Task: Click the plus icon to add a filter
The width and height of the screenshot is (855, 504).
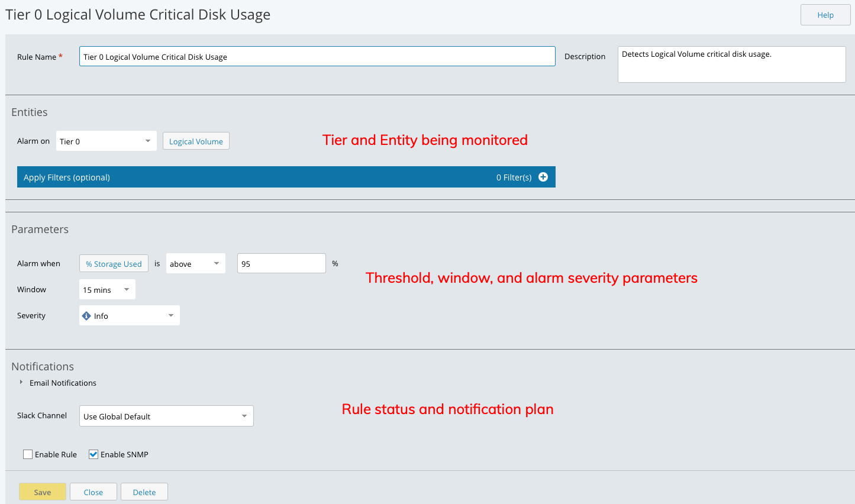Action: click(x=543, y=177)
